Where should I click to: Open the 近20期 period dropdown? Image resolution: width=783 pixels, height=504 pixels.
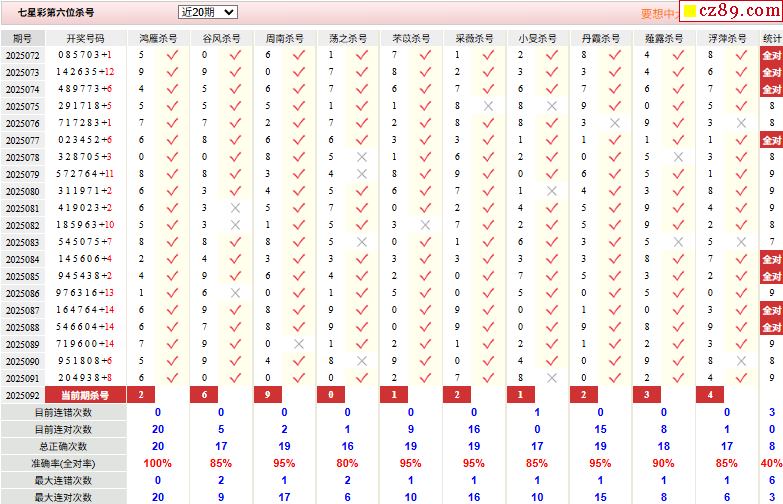208,12
